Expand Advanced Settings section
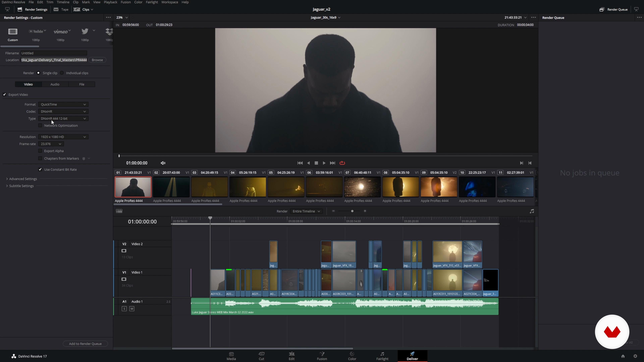Screen dimensions: 644x362 click(21, 179)
